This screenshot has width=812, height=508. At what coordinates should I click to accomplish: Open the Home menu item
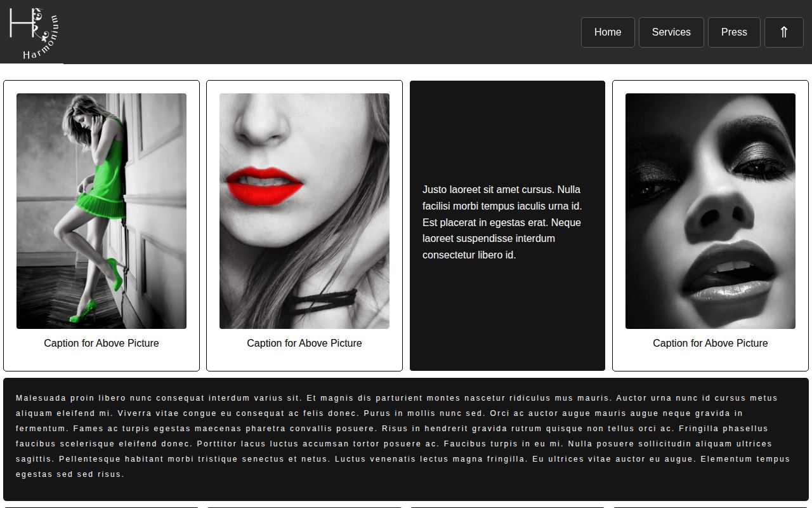[608, 32]
